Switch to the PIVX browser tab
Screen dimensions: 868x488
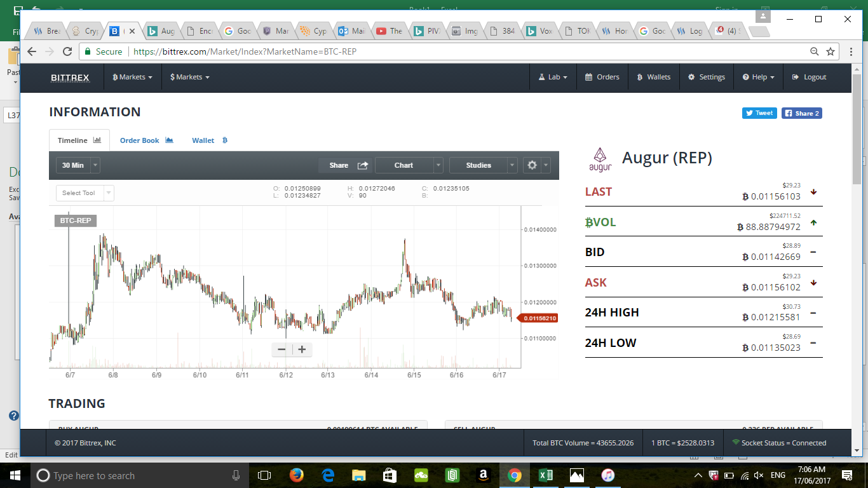click(428, 30)
